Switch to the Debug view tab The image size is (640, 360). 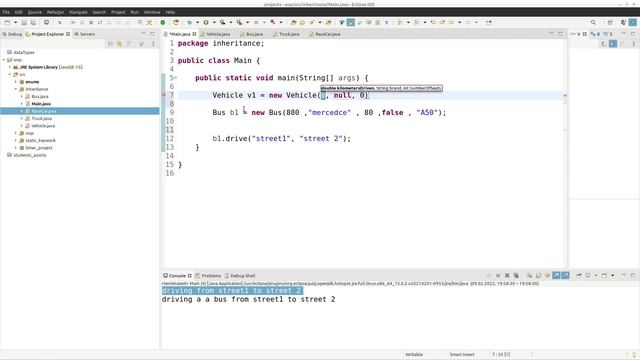point(12,34)
